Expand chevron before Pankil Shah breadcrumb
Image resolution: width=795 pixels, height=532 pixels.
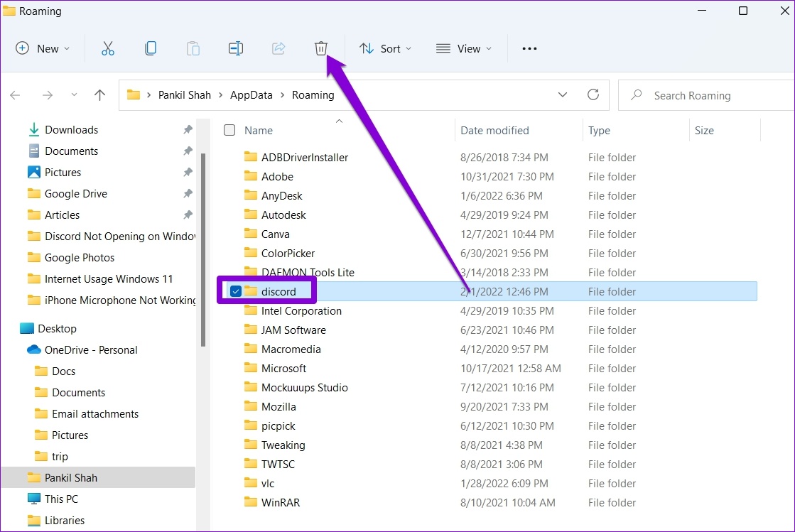coord(148,94)
